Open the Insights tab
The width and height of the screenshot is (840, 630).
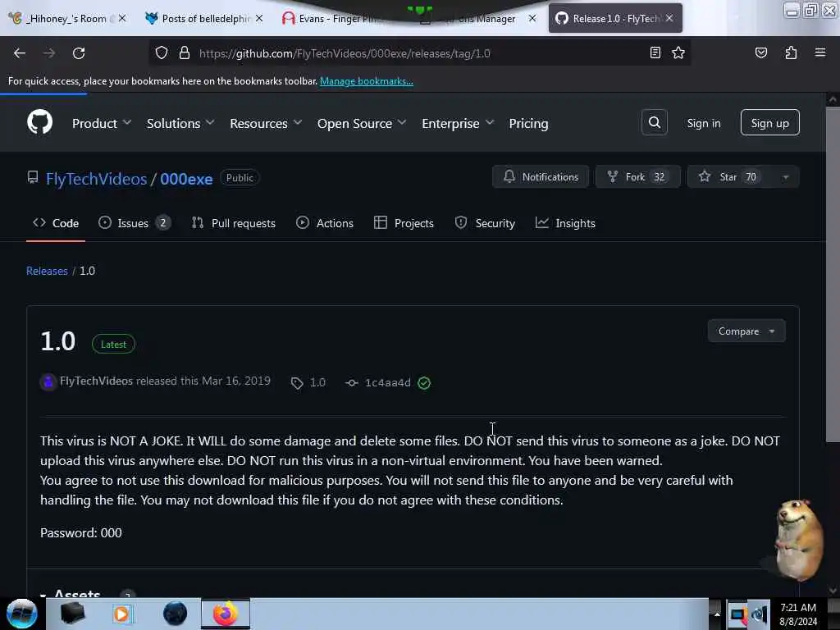pyautogui.click(x=565, y=223)
